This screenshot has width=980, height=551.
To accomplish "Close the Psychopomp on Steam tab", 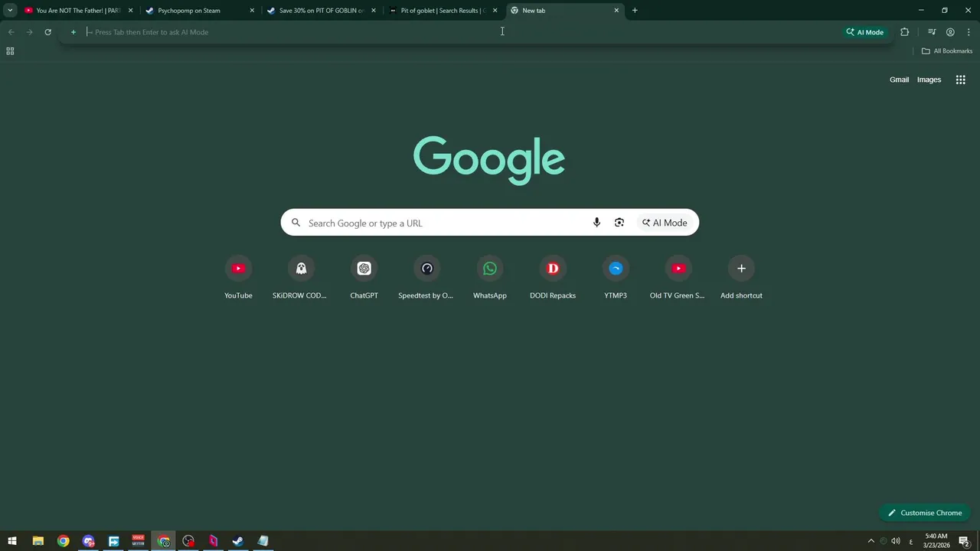I will pos(252,11).
